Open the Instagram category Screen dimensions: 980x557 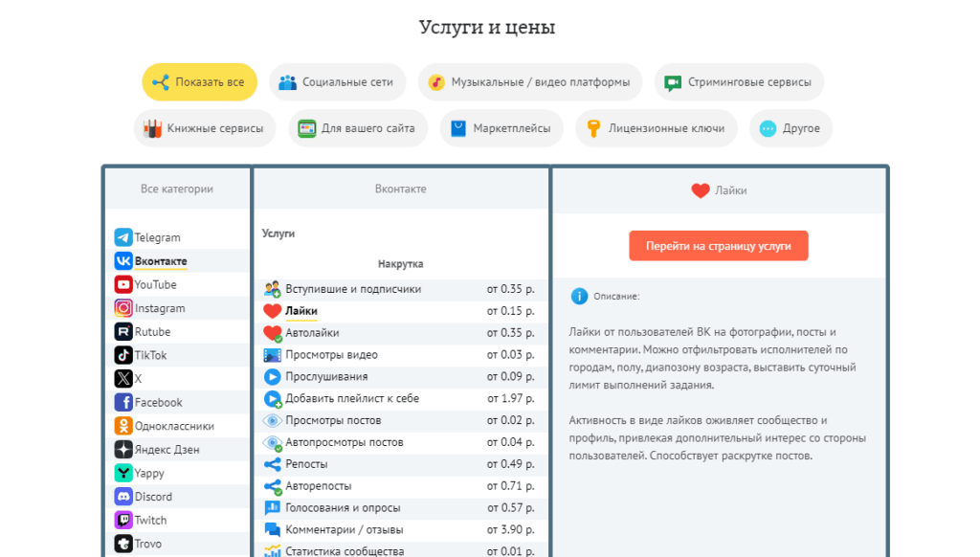(x=177, y=308)
